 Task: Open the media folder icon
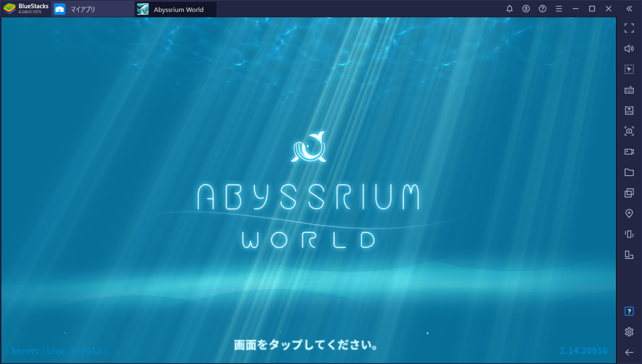629,172
